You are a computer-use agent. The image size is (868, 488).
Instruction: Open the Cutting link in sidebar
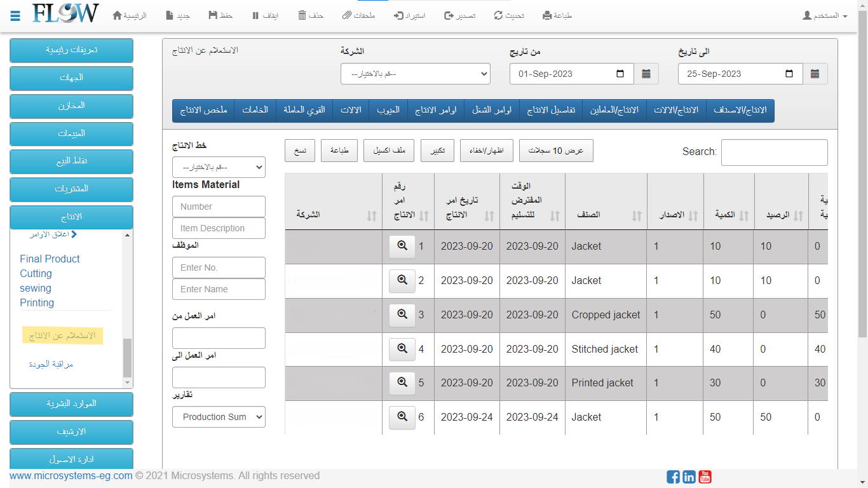pyautogui.click(x=36, y=273)
